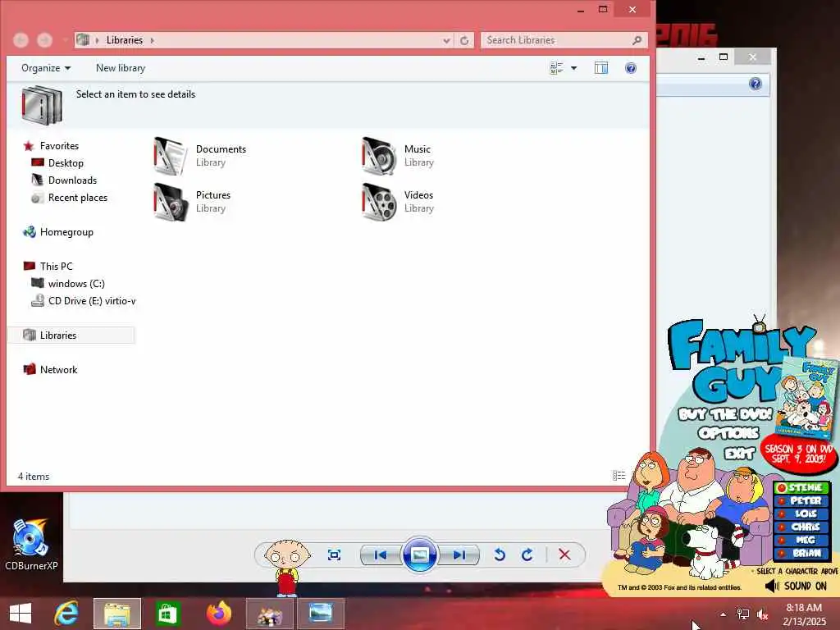The width and height of the screenshot is (840, 630).
Task: Toggle Sound On in Family Guy app
Action: pyautogui.click(x=796, y=586)
